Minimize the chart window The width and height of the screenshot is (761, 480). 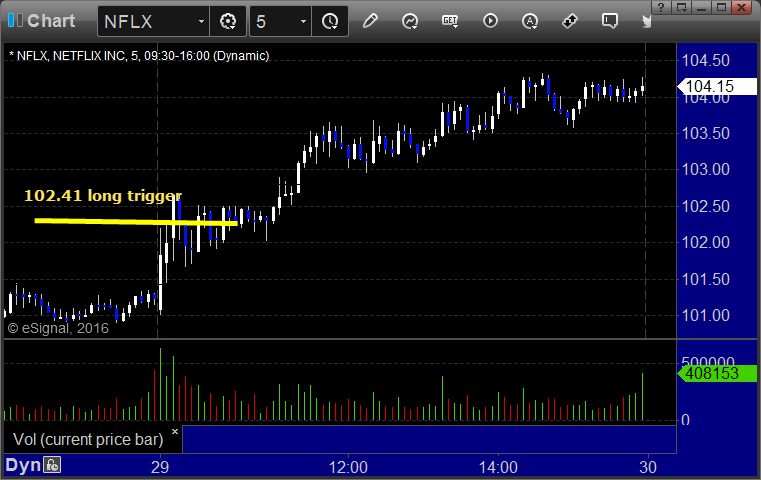pyautogui.click(x=701, y=7)
